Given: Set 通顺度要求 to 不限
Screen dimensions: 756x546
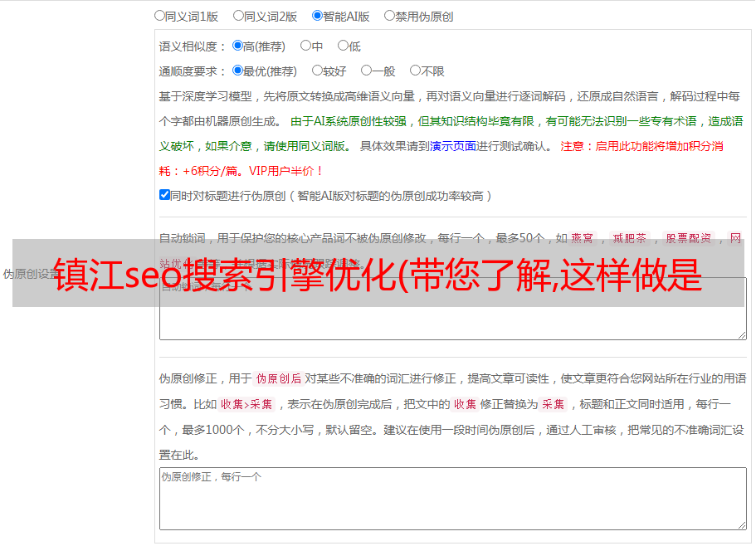Looking at the screenshot, I should [x=415, y=71].
